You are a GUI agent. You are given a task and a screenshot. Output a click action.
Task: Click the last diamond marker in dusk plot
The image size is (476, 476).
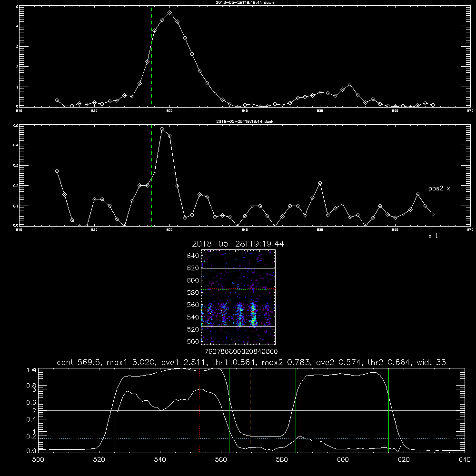point(433,214)
